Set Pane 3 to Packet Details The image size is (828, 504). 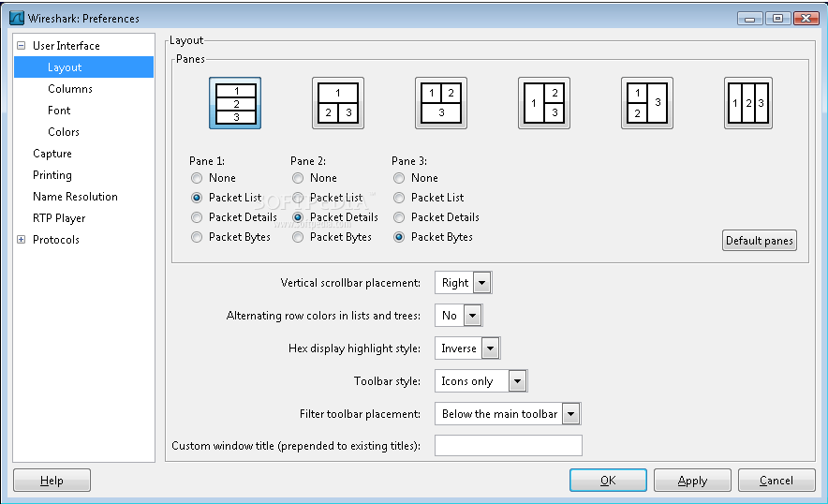(399, 217)
